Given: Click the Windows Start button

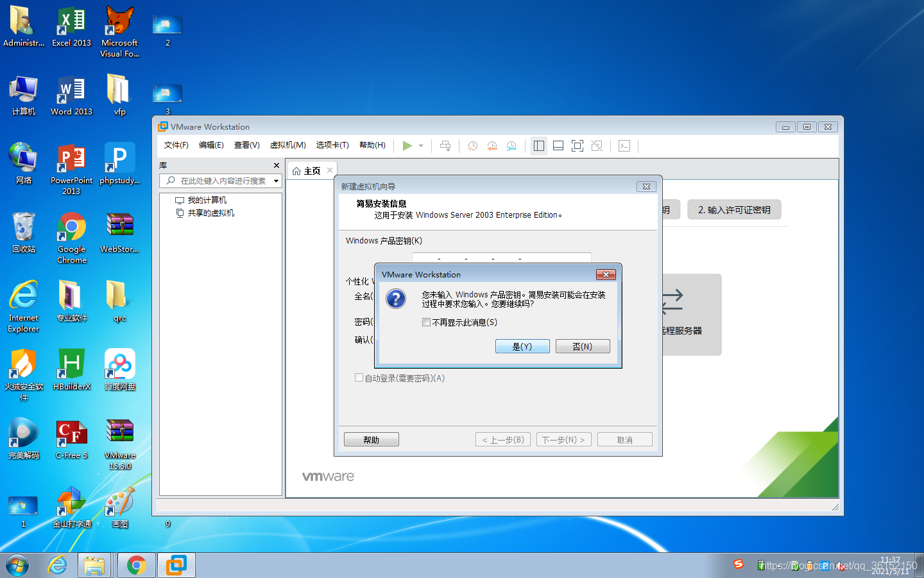Looking at the screenshot, I should pos(17,565).
